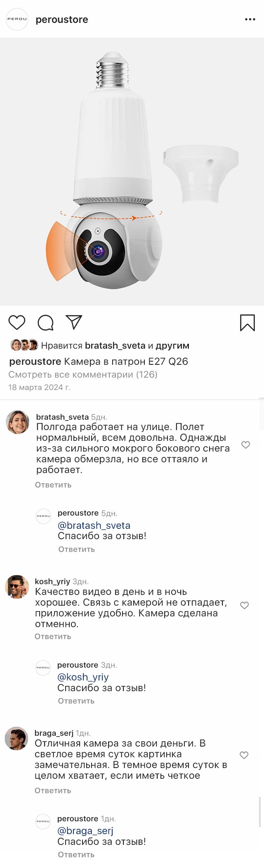
Task: Open the three-dot post options menu
Action: tap(250, 19)
